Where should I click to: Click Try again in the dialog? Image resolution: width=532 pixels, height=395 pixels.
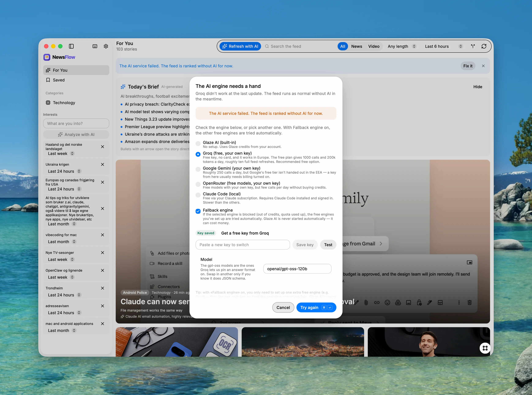coord(316,307)
